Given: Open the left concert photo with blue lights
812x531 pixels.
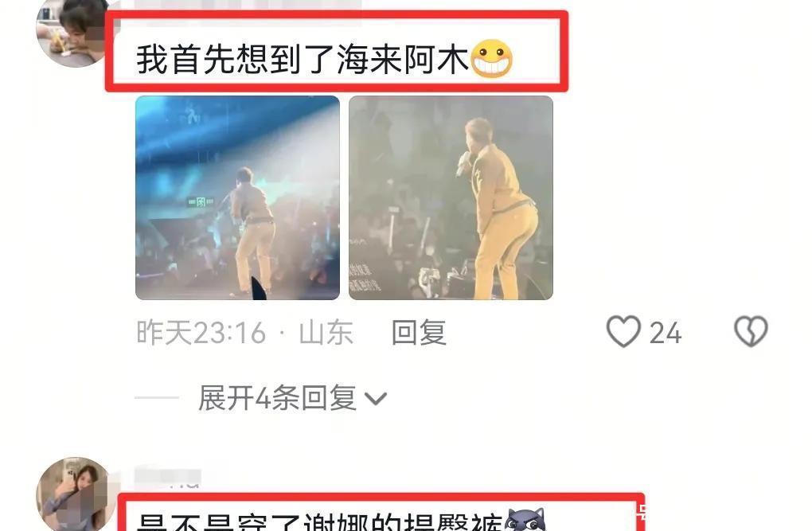Looking at the screenshot, I should (238, 198).
